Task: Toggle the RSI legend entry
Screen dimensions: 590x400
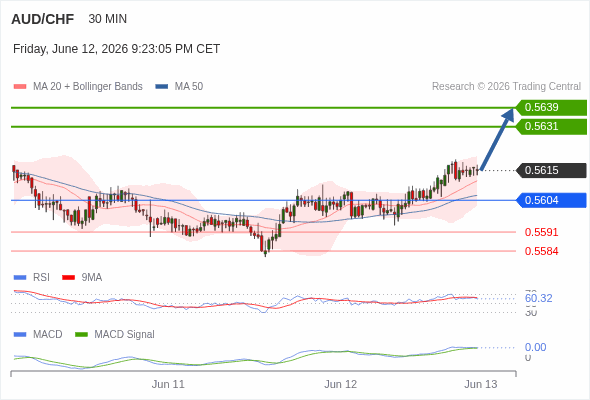Action: [x=41, y=277]
